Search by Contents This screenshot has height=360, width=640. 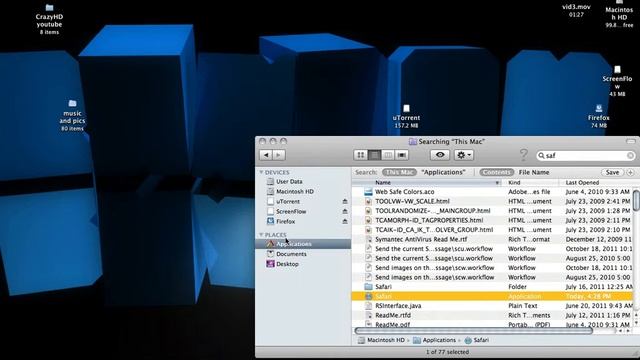coord(496,172)
